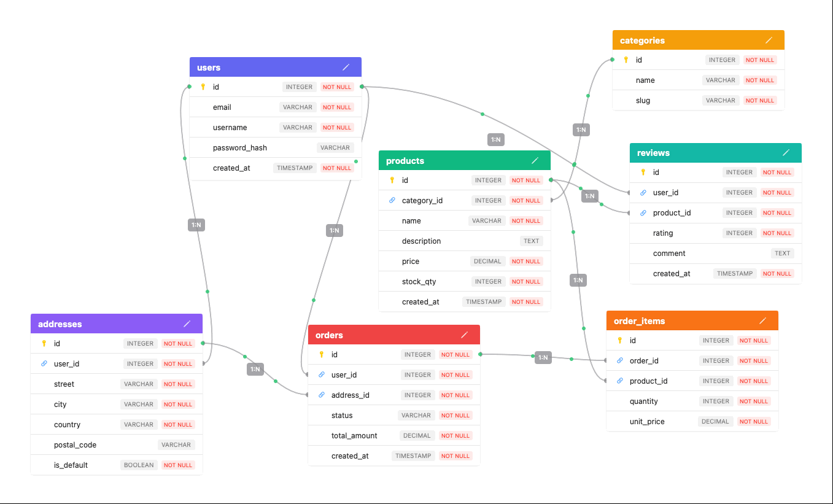Image resolution: width=833 pixels, height=504 pixels.
Task: Click the edit pencil on the reviews table
Action: click(786, 153)
